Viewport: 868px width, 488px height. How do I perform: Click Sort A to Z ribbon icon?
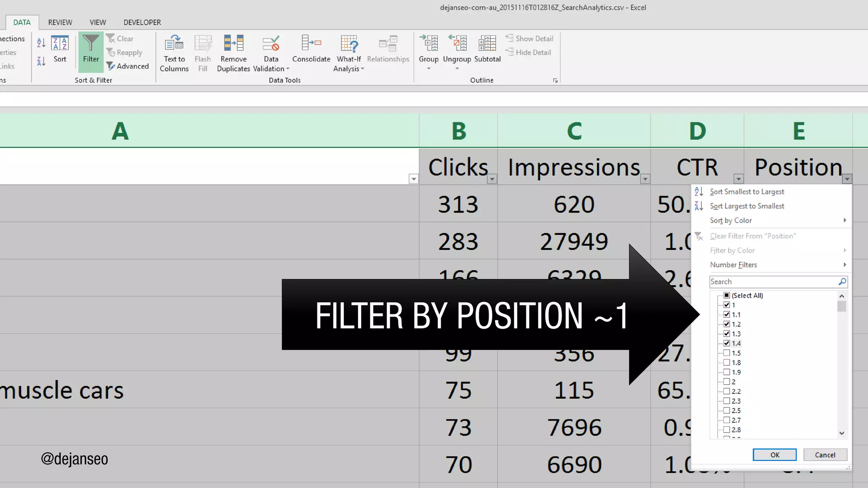41,43
